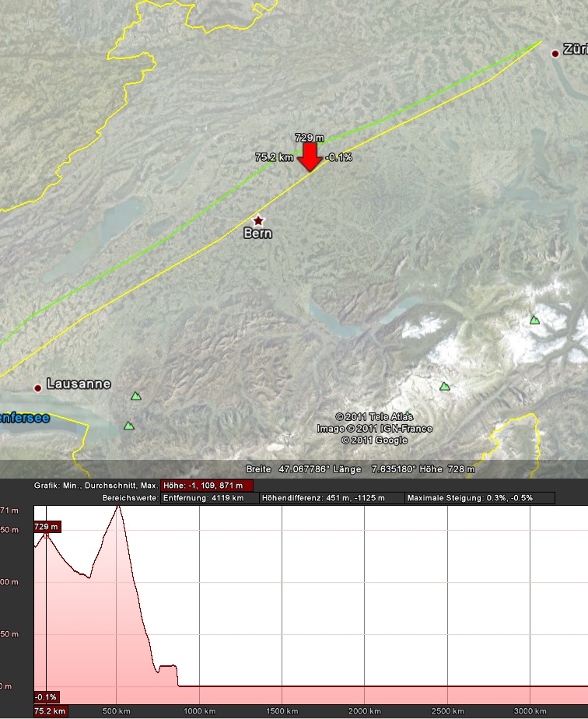
Task: Click the Höhe min, average, max value box
Action: pos(207,486)
